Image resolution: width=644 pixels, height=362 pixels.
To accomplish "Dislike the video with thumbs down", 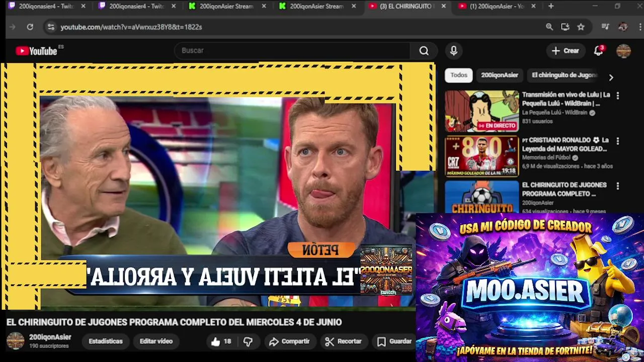I will pos(248,341).
